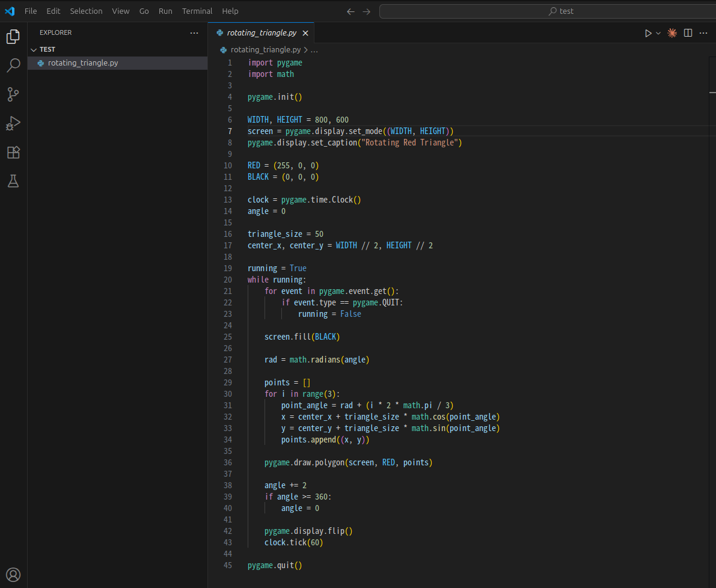716x588 pixels.
Task: Open the Run and Debug view
Action: [x=13, y=123]
